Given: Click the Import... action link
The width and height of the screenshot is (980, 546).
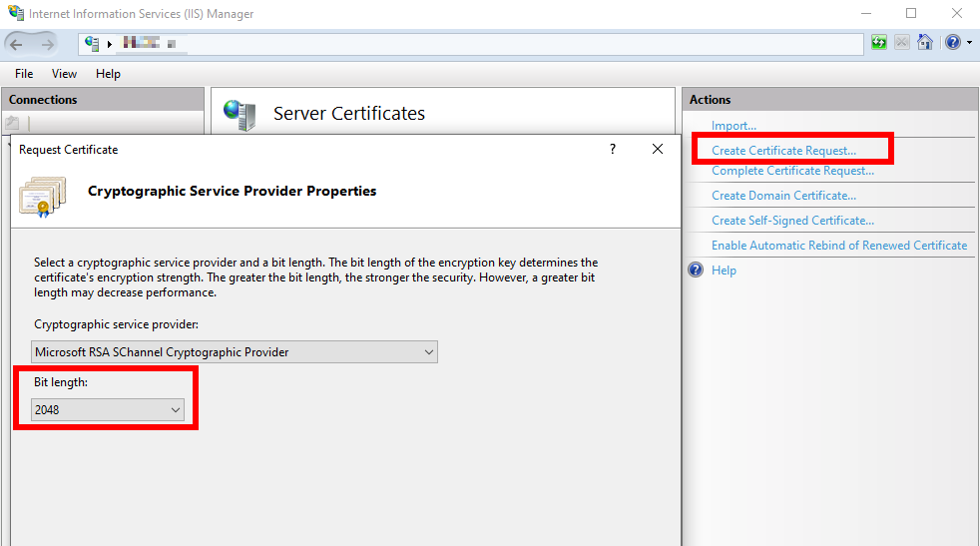Looking at the screenshot, I should [x=734, y=125].
